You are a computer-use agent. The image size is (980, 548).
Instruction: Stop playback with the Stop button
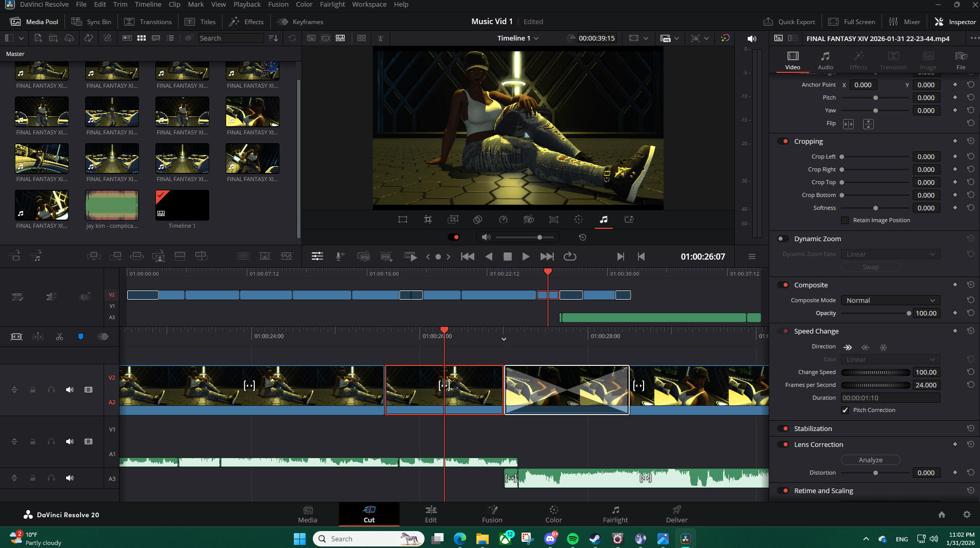(x=507, y=257)
